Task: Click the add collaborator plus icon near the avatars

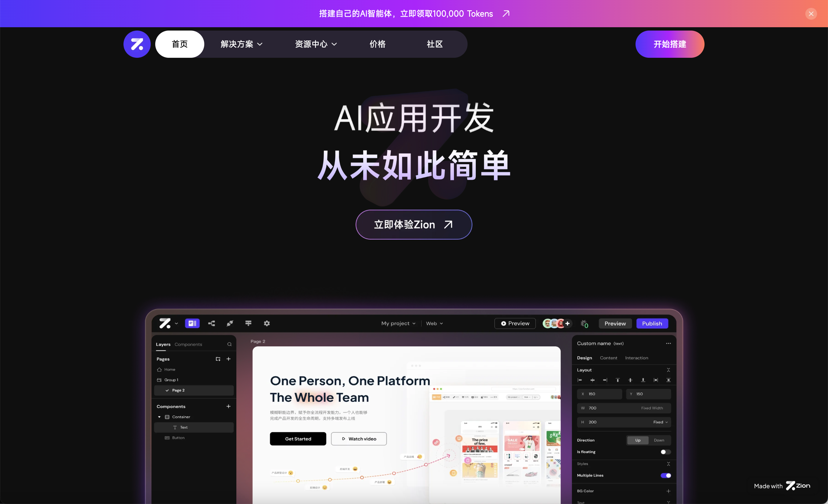Action: [567, 323]
